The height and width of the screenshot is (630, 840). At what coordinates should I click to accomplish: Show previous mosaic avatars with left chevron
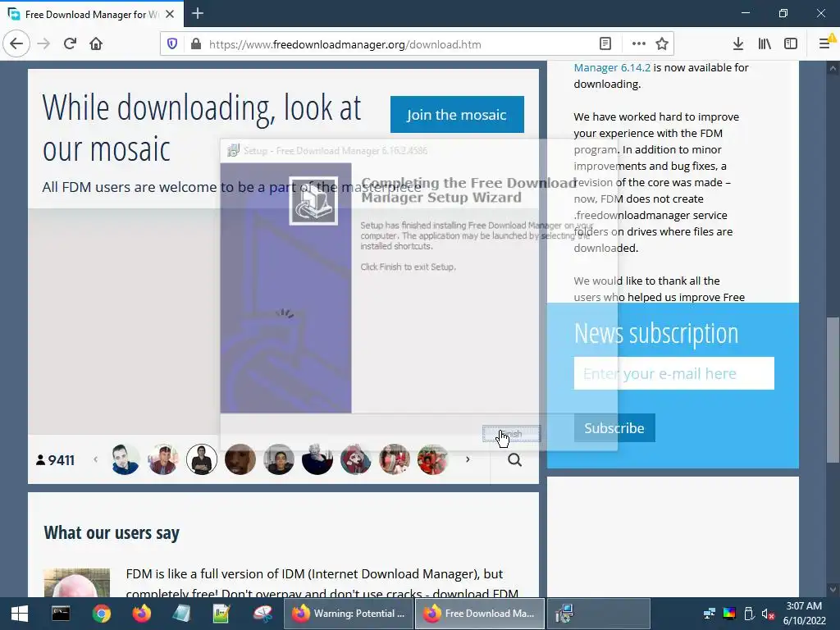96,459
